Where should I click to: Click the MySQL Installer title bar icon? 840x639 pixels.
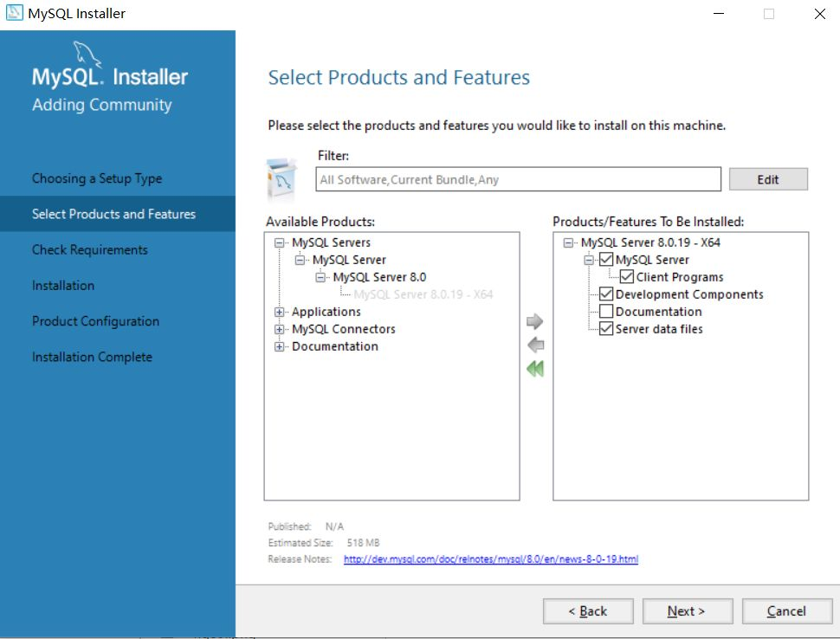[14, 13]
